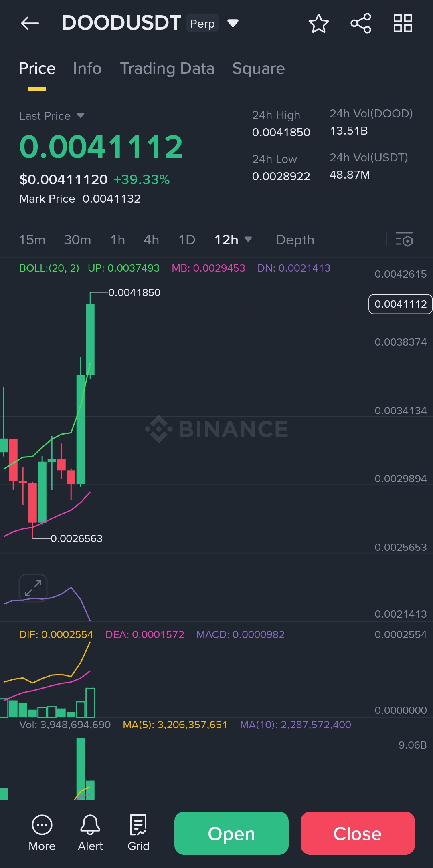Tap the MB: 0.0029453 value
433x868 pixels.
pos(208,268)
